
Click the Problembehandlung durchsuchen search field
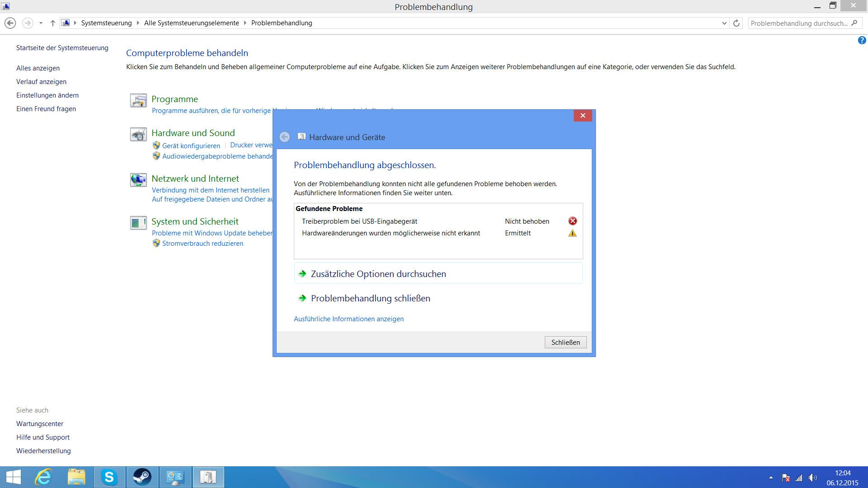(x=799, y=23)
